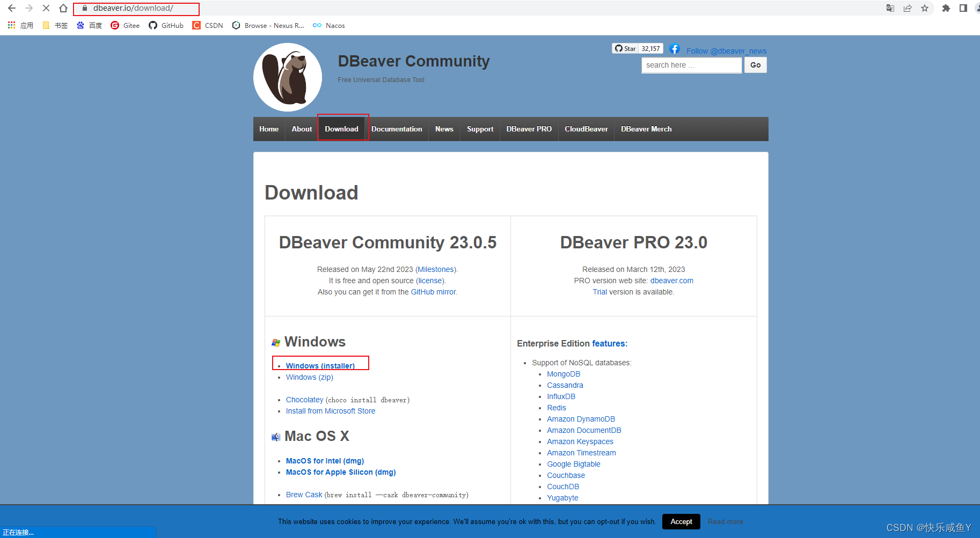Open the MongoDB link
This screenshot has height=538, width=980.
click(564, 374)
